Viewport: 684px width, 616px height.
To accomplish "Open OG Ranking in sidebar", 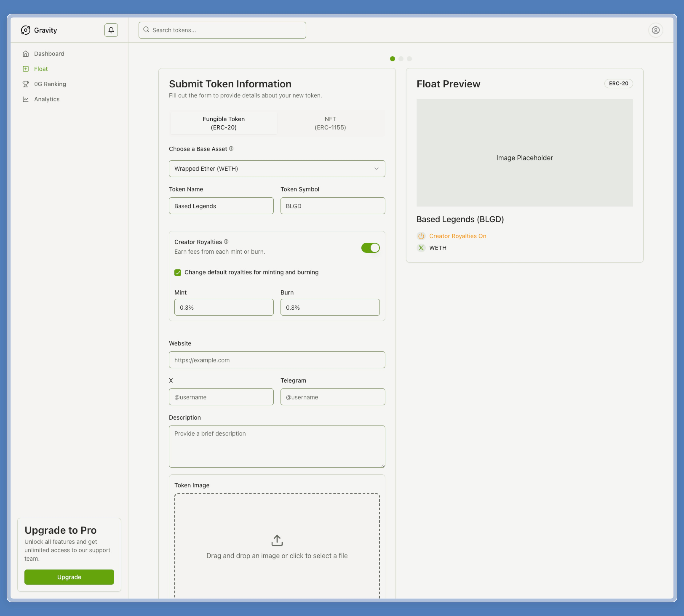I will 50,84.
